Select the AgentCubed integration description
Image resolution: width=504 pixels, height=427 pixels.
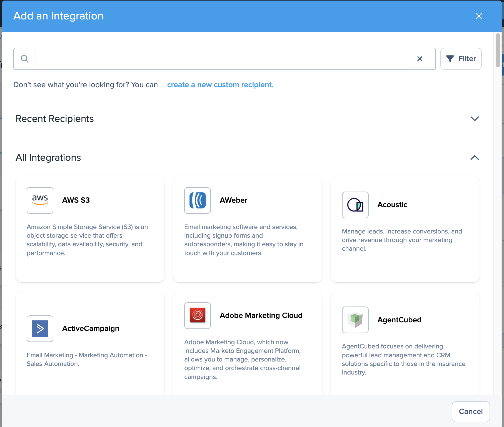(x=403, y=359)
